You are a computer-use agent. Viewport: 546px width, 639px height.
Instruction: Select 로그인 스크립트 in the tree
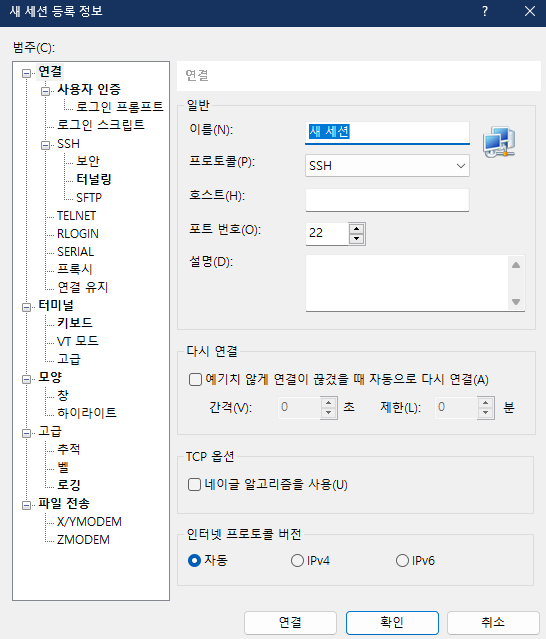tap(101, 125)
